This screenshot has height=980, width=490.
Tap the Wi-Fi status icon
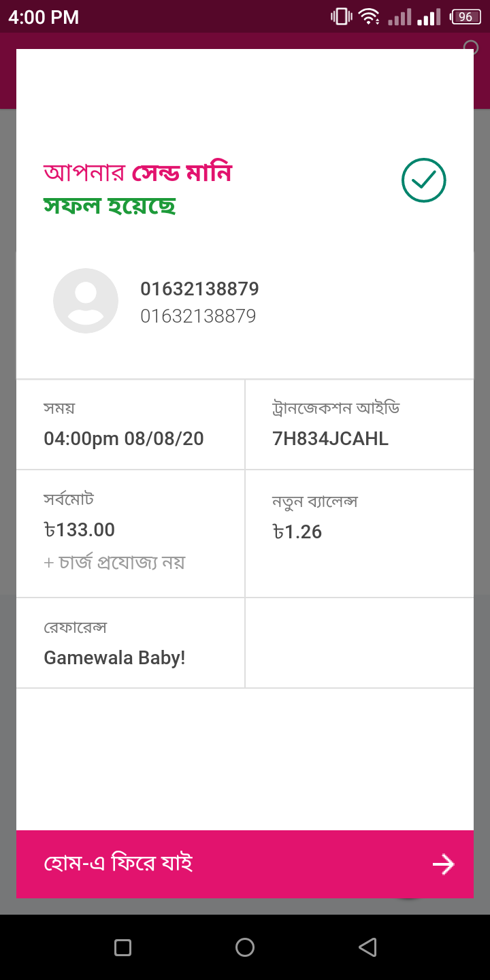click(369, 16)
